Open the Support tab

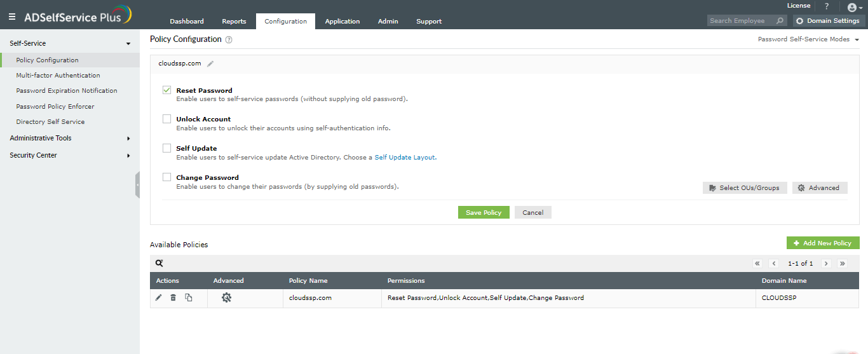(429, 21)
